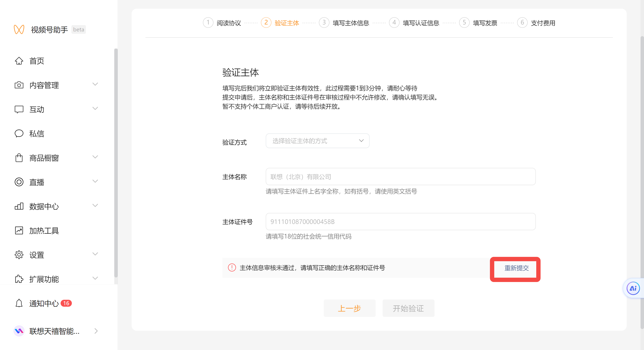The height and width of the screenshot is (350, 644).
Task: Click the 加热工具 chart icon
Action: pos(19,230)
